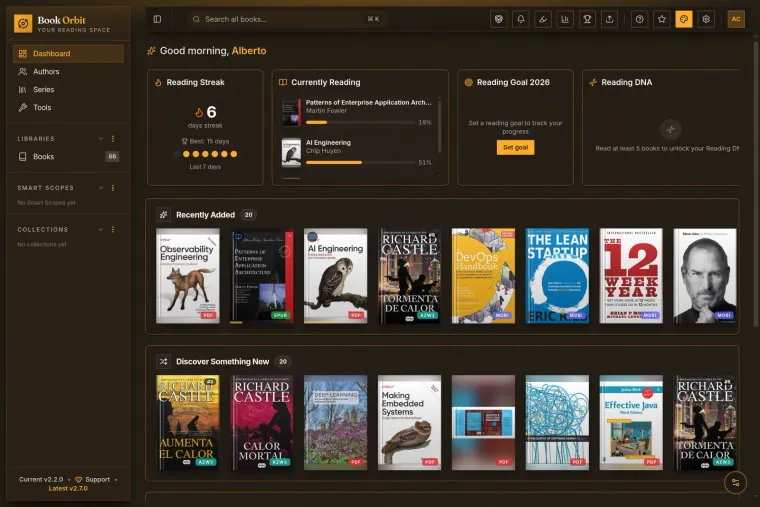Click the Best: 15 days text
The width and height of the screenshot is (760, 507).
209,142
